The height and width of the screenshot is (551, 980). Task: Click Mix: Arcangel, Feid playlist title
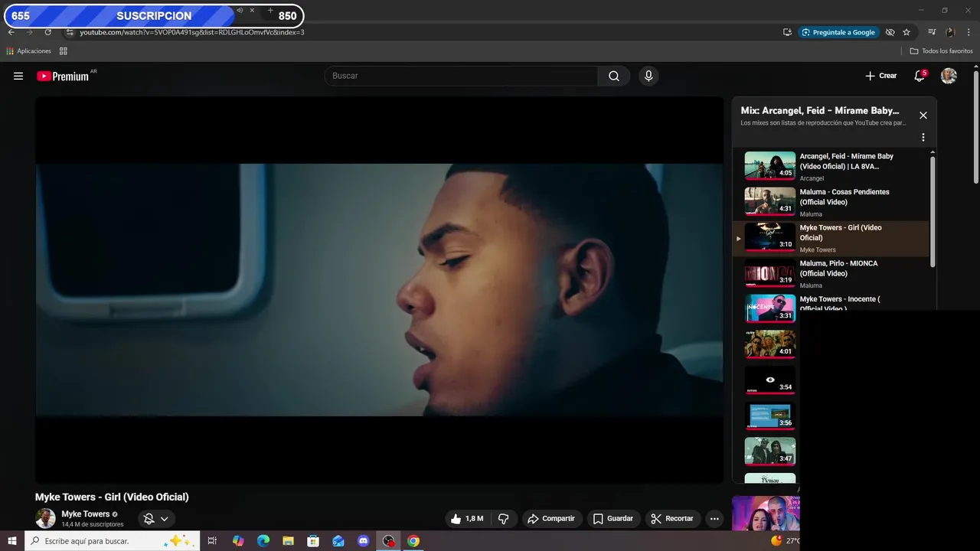[x=820, y=111]
